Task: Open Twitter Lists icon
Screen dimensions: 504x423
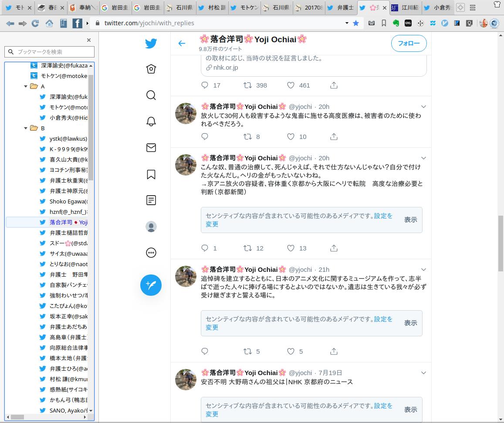Action: pos(151,200)
